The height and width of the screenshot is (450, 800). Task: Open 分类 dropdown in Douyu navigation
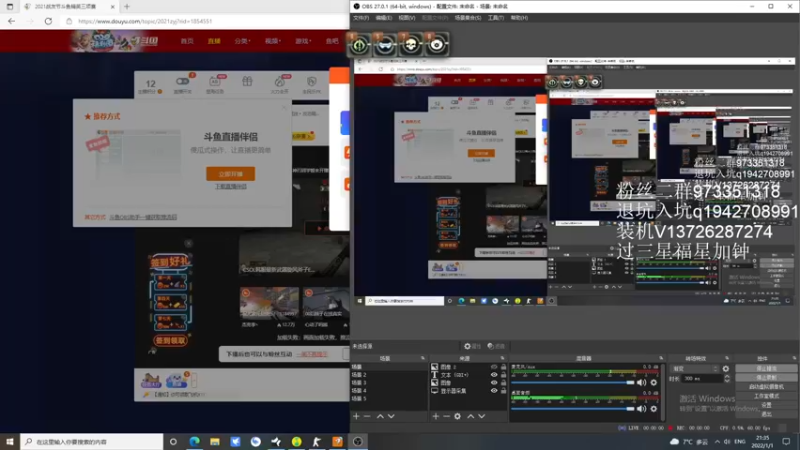(242, 41)
